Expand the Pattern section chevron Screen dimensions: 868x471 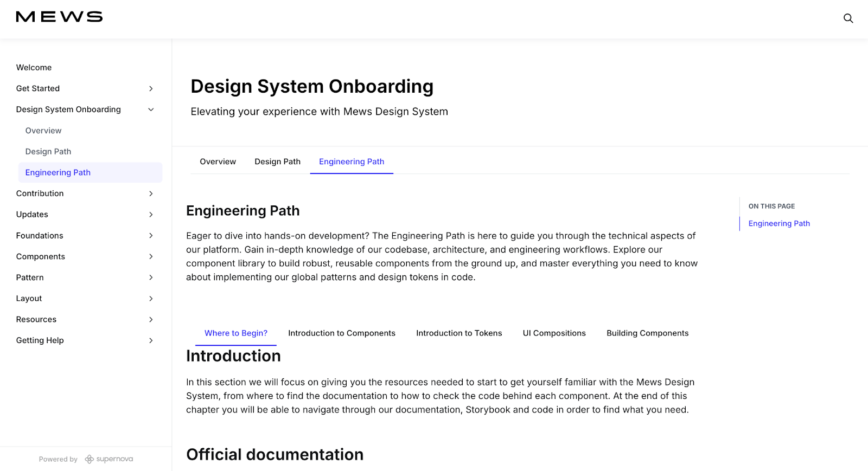[151, 278]
